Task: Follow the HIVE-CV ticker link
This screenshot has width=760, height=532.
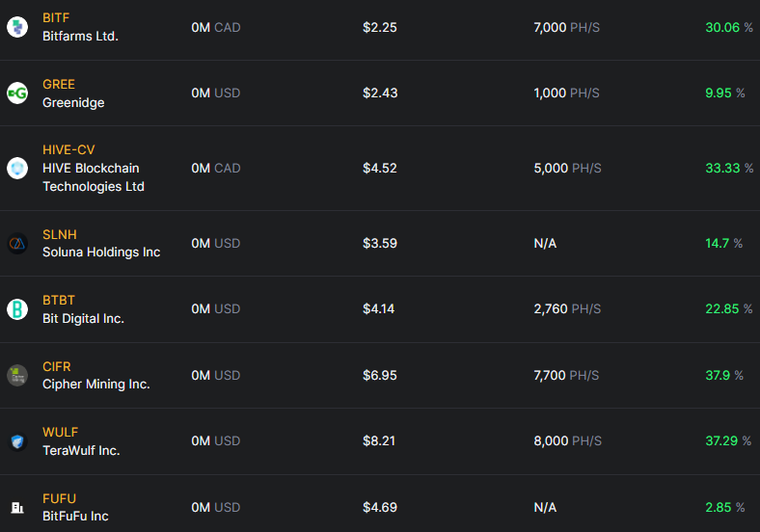Action: (x=68, y=149)
